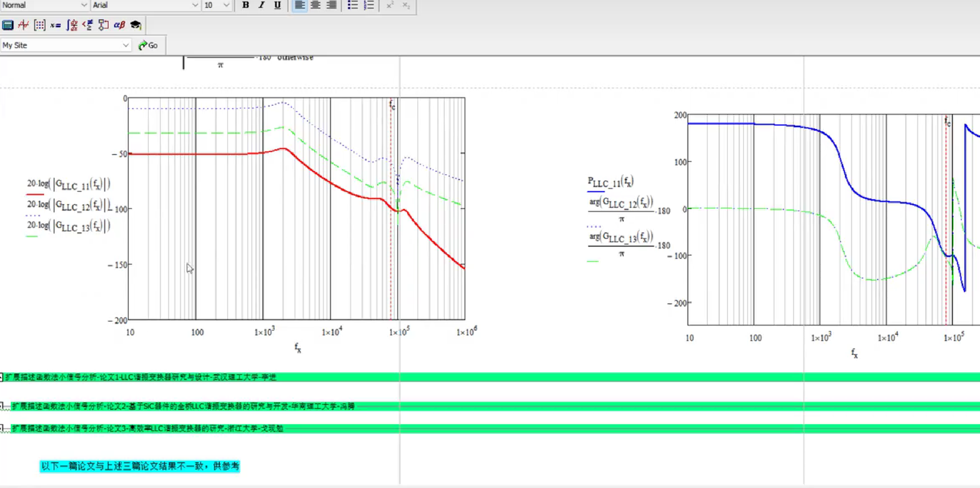Open the Boolean toolbar
The image size is (980, 488).
tap(87, 25)
